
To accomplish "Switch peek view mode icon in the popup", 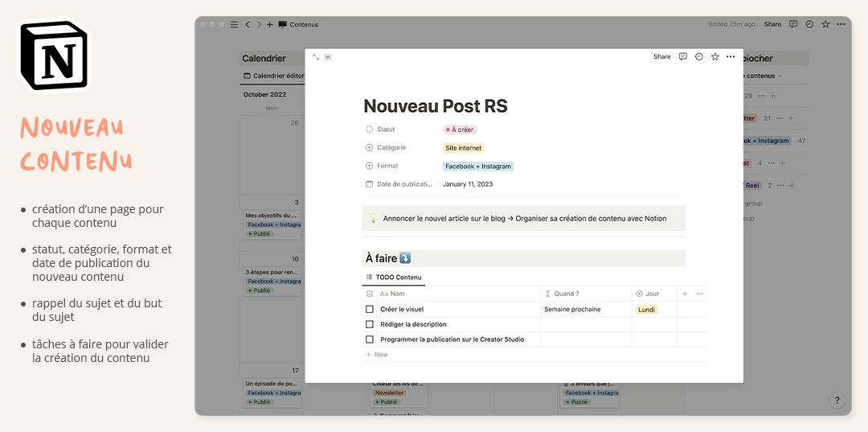I will [x=328, y=57].
